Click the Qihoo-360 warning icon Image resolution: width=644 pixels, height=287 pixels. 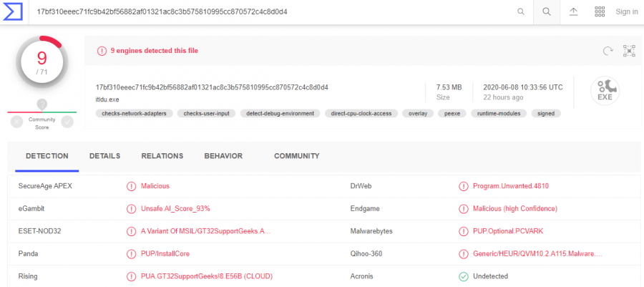pos(463,254)
